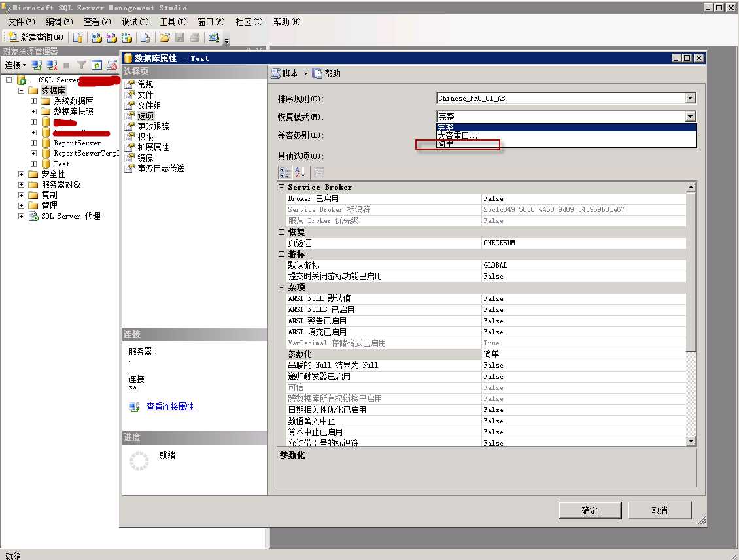Image resolution: width=739 pixels, height=560 pixels.
Task: Click the MDX query icon in toolbar
Action: coord(96,38)
